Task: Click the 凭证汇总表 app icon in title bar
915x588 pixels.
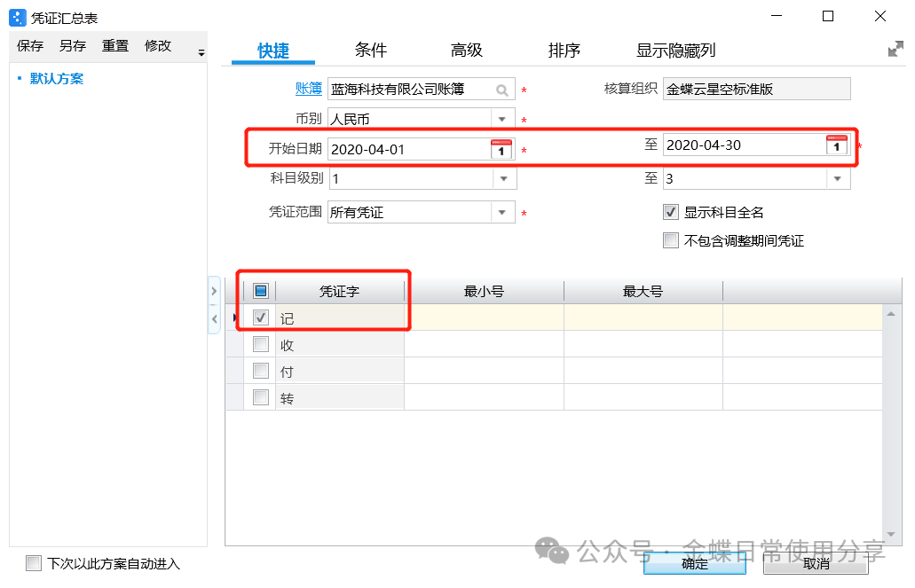Action: click(17, 16)
